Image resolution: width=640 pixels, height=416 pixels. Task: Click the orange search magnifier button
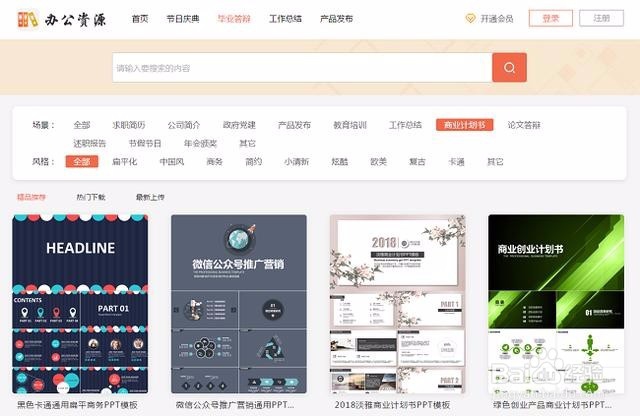[509, 67]
